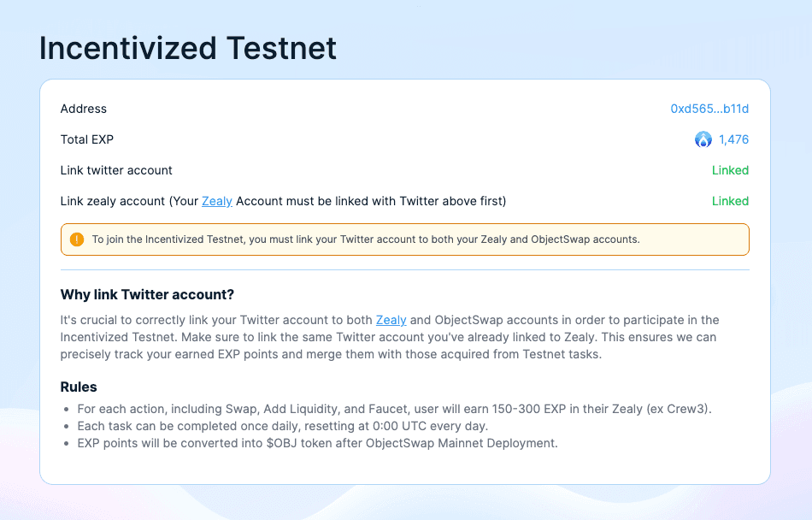Click the rule about $OBJ token conversion

[x=317, y=443]
